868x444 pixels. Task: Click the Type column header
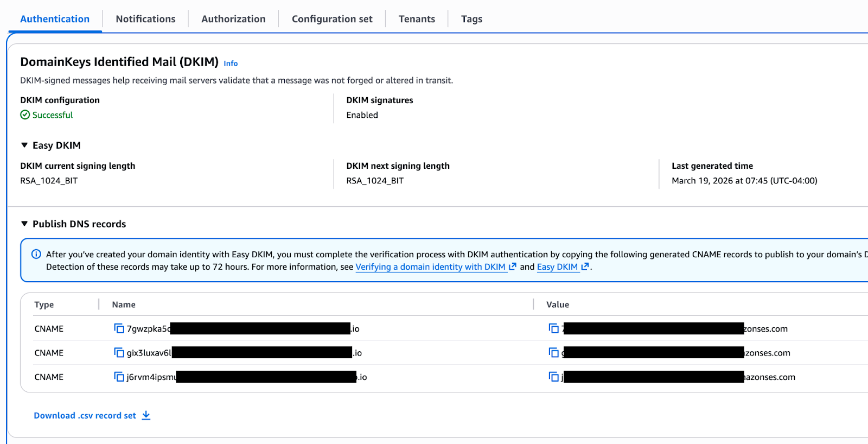point(44,305)
